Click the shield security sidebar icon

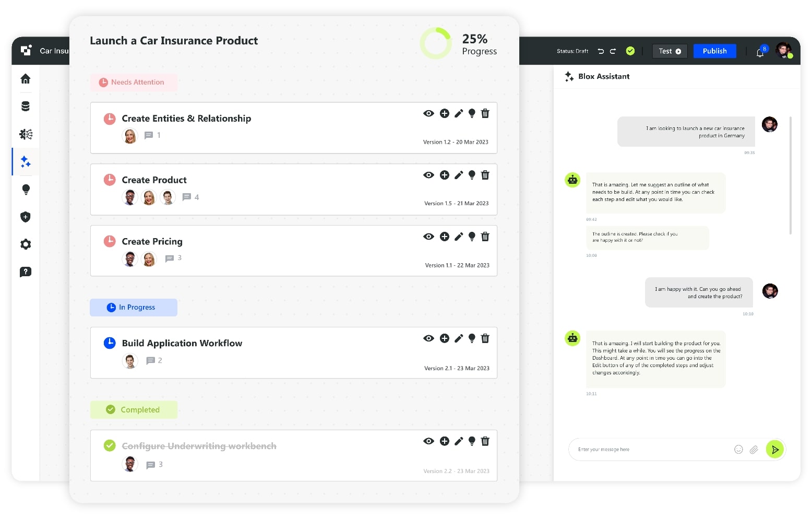(25, 217)
